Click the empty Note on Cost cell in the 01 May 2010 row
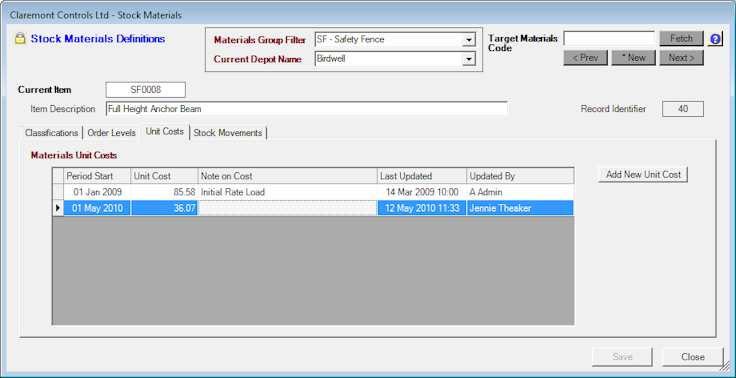Image resolution: width=736 pixels, height=378 pixels. click(288, 208)
